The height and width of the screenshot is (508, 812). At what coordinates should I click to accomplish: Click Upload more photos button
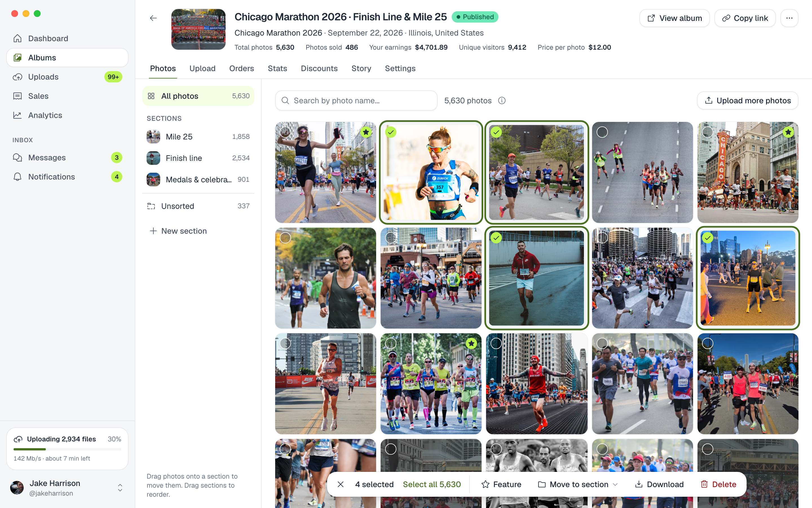[x=748, y=100]
